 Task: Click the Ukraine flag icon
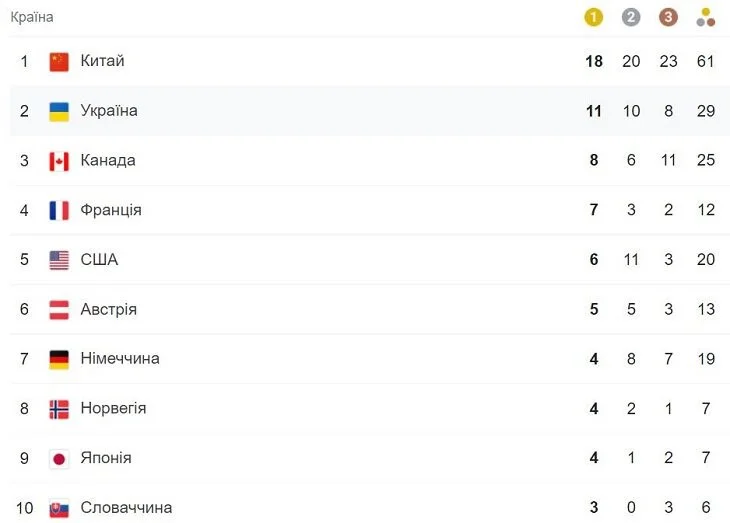(x=59, y=111)
